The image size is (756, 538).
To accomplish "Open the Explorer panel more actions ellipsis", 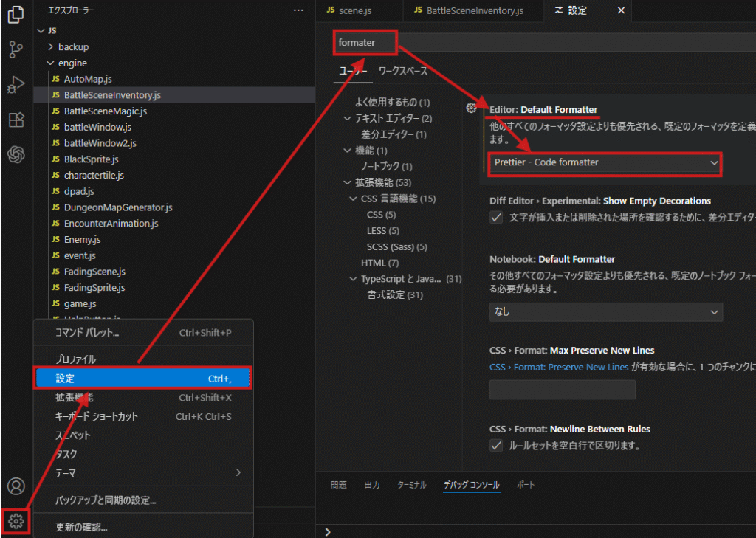I will pos(298,10).
